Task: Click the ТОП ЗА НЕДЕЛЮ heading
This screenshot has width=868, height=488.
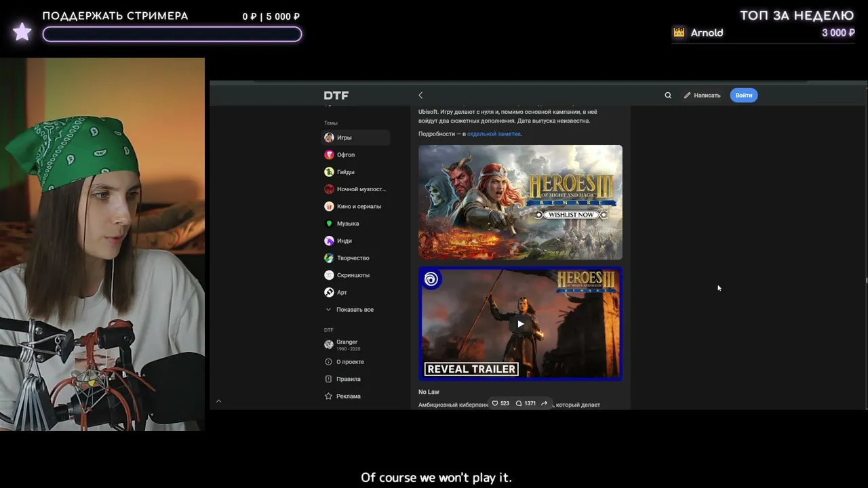Action: click(x=797, y=16)
